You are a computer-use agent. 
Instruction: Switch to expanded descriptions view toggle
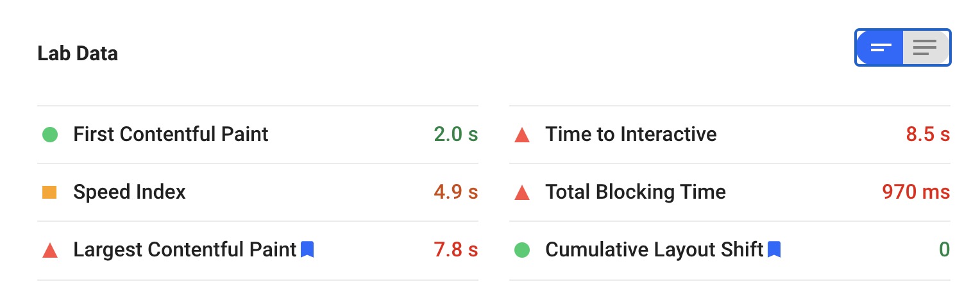point(926,47)
